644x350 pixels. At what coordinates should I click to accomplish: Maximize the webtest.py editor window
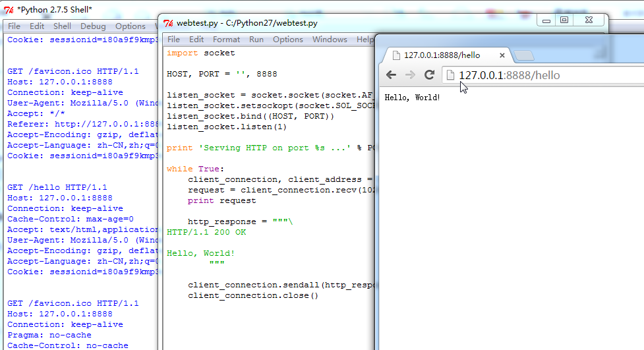point(564,20)
